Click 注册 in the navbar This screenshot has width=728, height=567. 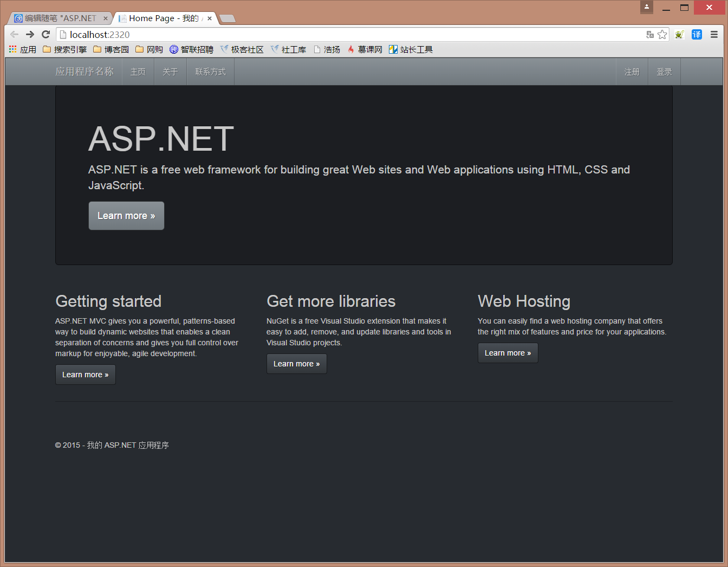[632, 72]
